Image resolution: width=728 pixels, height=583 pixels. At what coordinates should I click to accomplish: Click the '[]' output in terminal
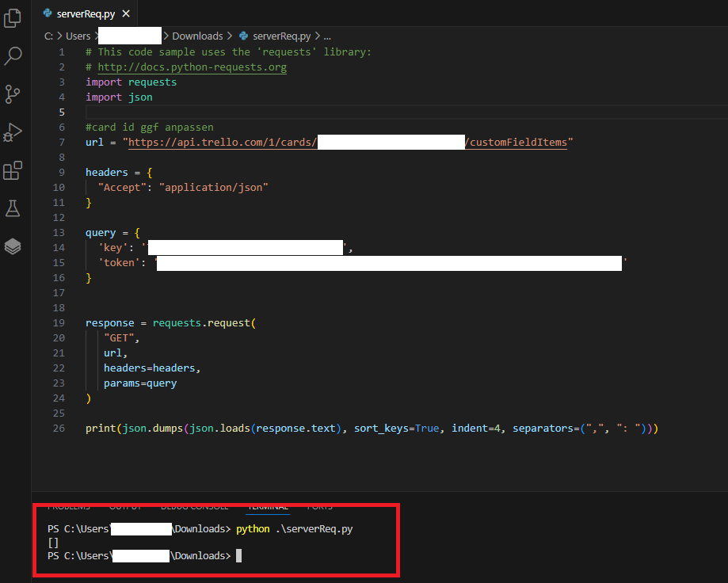[53, 542]
